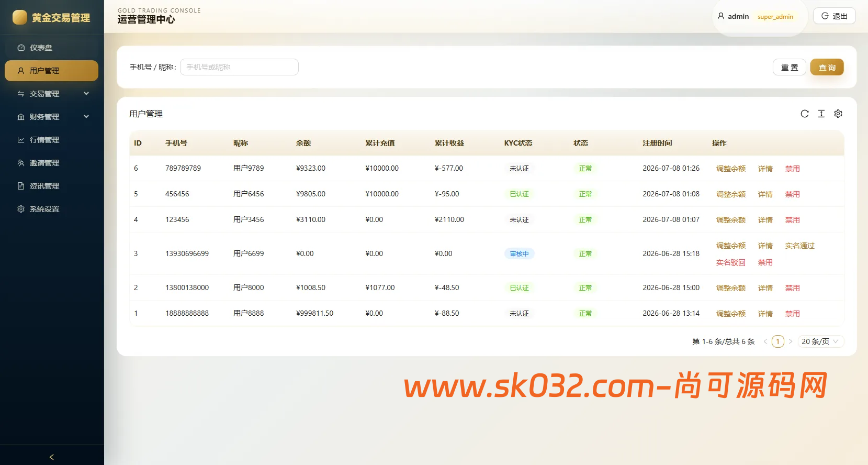The width and height of the screenshot is (868, 465).
Task: Click the 第 1-6 条/总共 6 条 total text
Action: (724, 341)
